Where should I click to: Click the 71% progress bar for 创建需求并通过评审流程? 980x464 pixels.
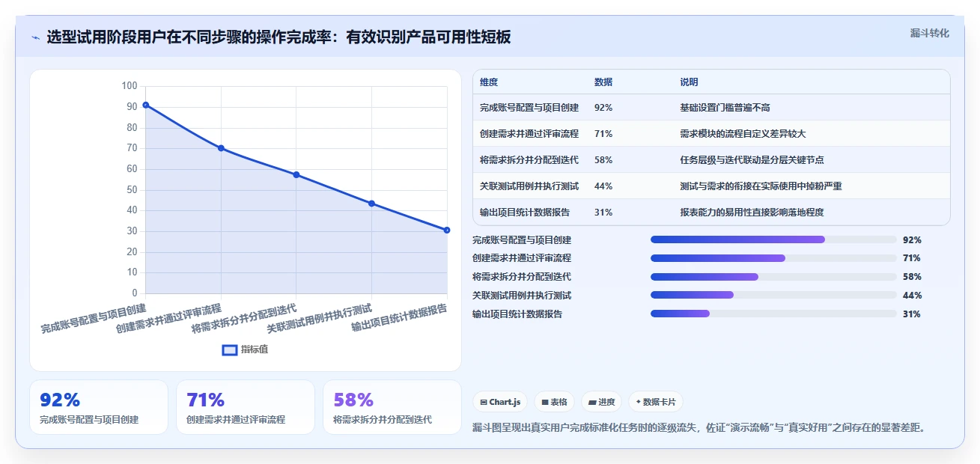pos(773,258)
